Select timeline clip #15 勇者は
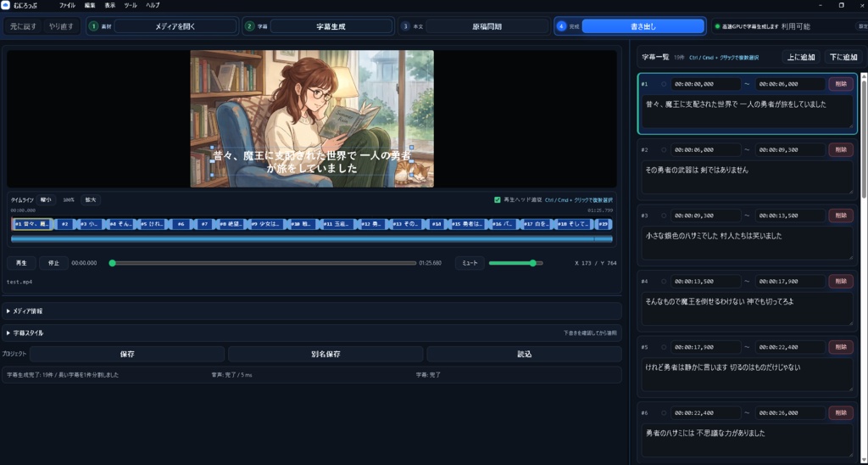 (x=468, y=224)
